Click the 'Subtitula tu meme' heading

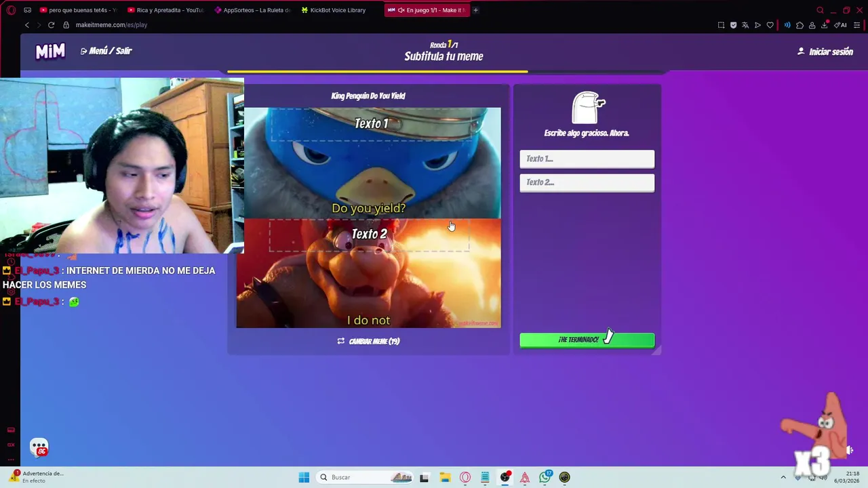pos(444,56)
